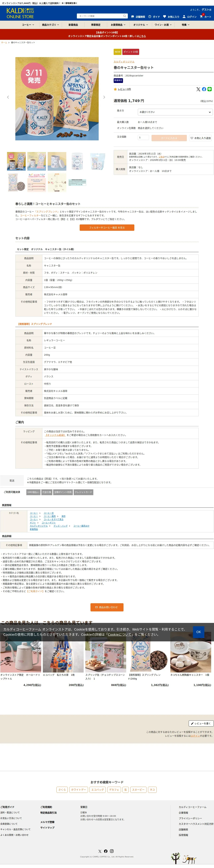The image size is (214, 868).
Task: Click こちら link in red points banner
Action: coord(142,36)
